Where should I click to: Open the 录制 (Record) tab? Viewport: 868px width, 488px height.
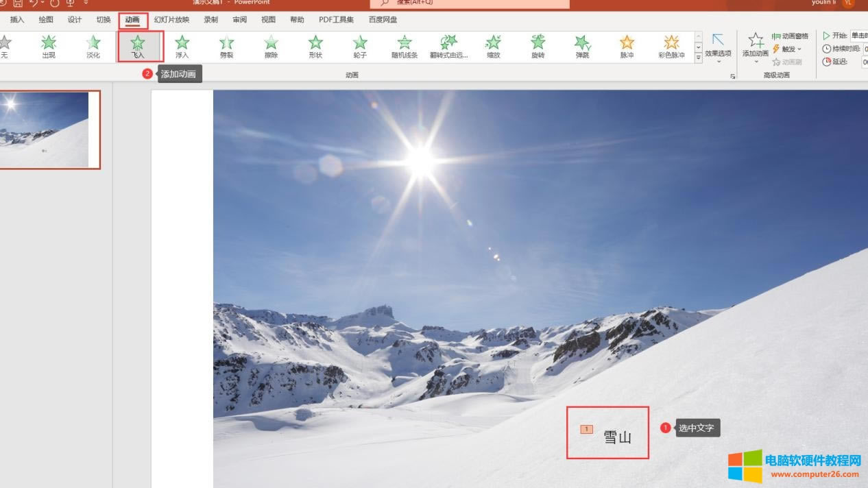click(x=211, y=20)
